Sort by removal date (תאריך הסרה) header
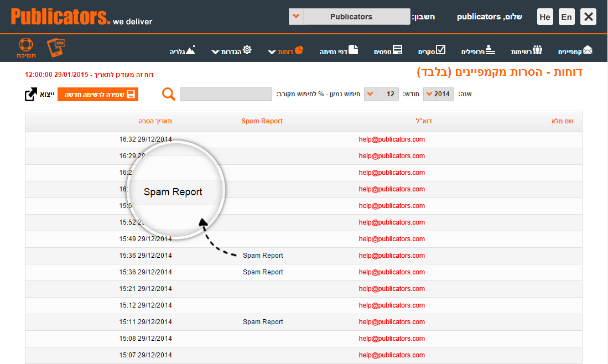 point(155,121)
